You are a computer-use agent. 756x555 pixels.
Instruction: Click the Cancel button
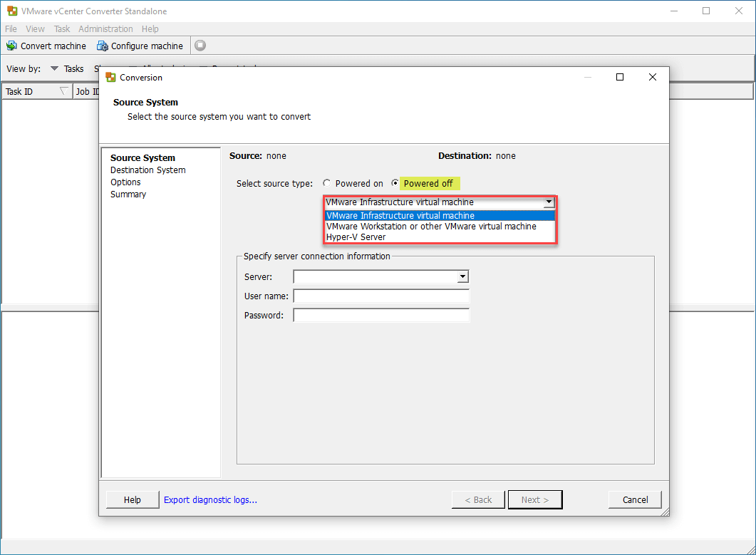[x=634, y=499]
